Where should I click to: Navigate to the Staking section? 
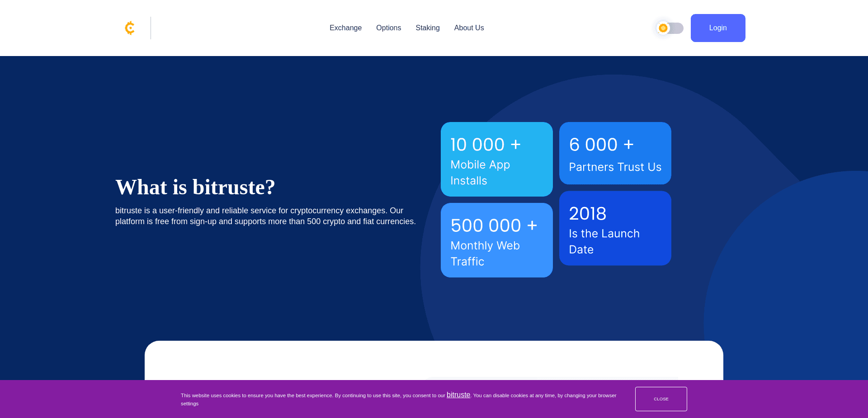[427, 28]
